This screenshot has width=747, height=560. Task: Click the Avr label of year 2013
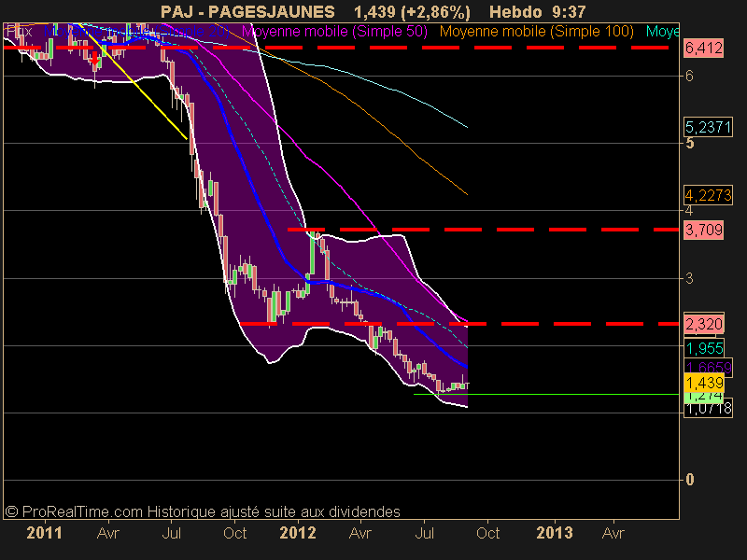pyautogui.click(x=613, y=533)
